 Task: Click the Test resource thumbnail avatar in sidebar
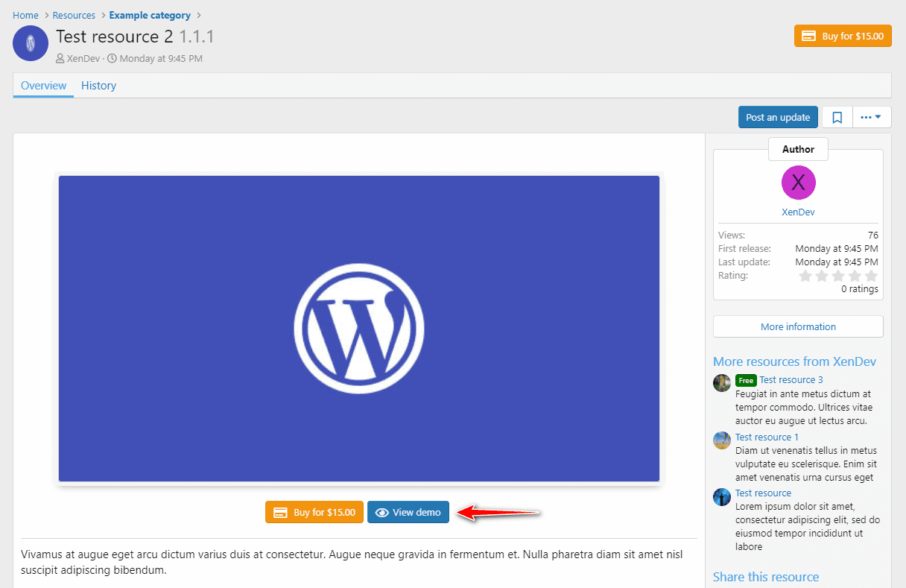[722, 497]
